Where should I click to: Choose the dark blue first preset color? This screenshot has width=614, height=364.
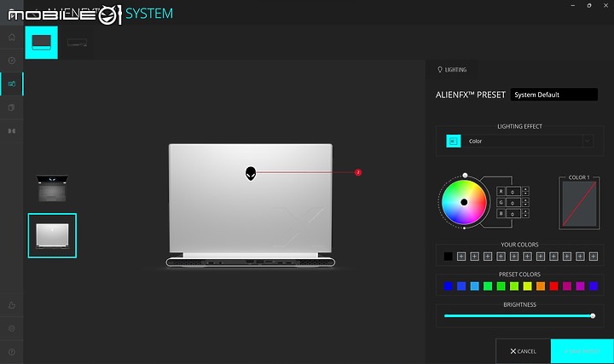pyautogui.click(x=448, y=286)
